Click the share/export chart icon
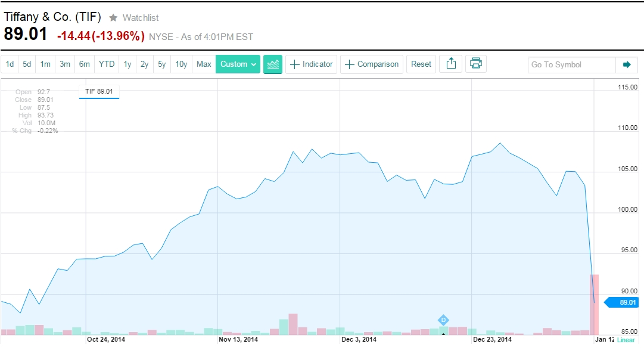644x350 pixels. pos(451,64)
